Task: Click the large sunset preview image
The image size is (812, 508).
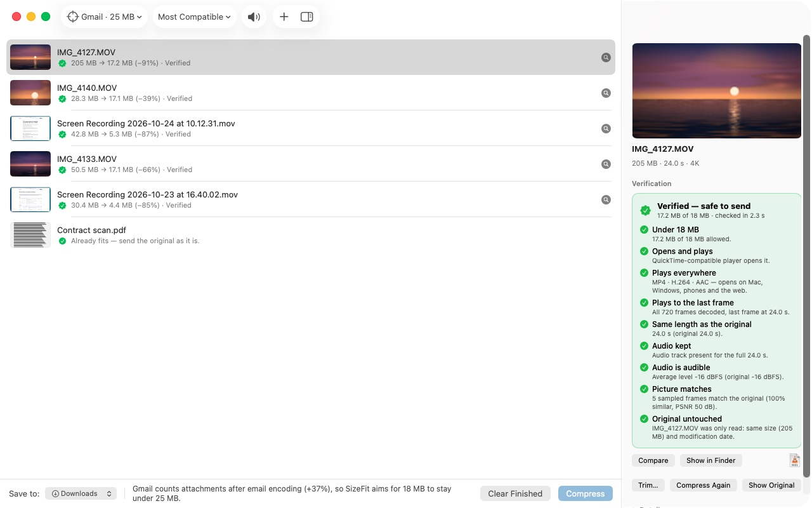Action: coord(717,91)
